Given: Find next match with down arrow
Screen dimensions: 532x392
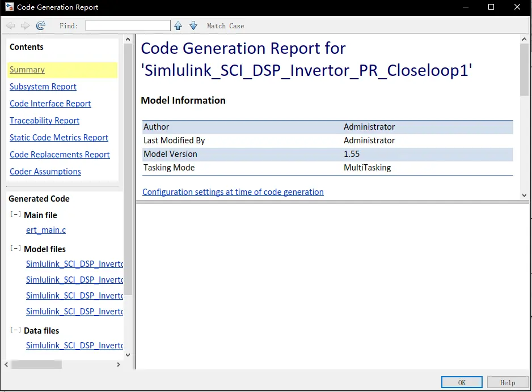Looking at the screenshot, I should pos(193,25).
